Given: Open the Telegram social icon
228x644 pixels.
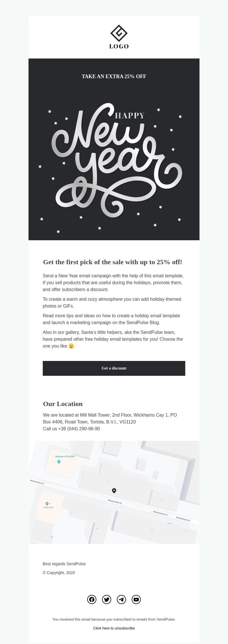Looking at the screenshot, I should tap(121, 599).
